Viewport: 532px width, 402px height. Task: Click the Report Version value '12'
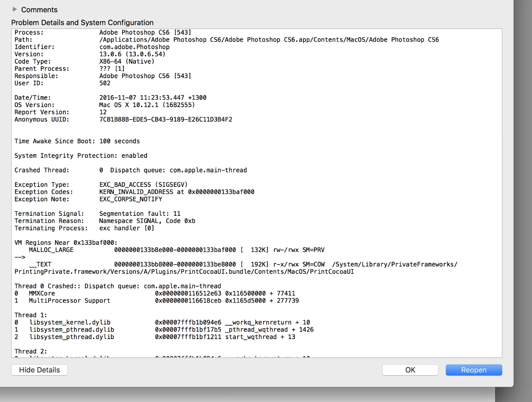coord(103,112)
